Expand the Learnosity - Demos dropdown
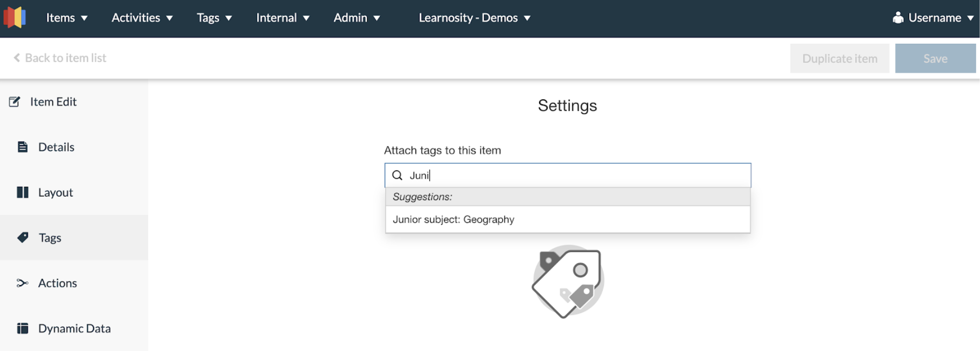980x351 pixels. pos(474,18)
